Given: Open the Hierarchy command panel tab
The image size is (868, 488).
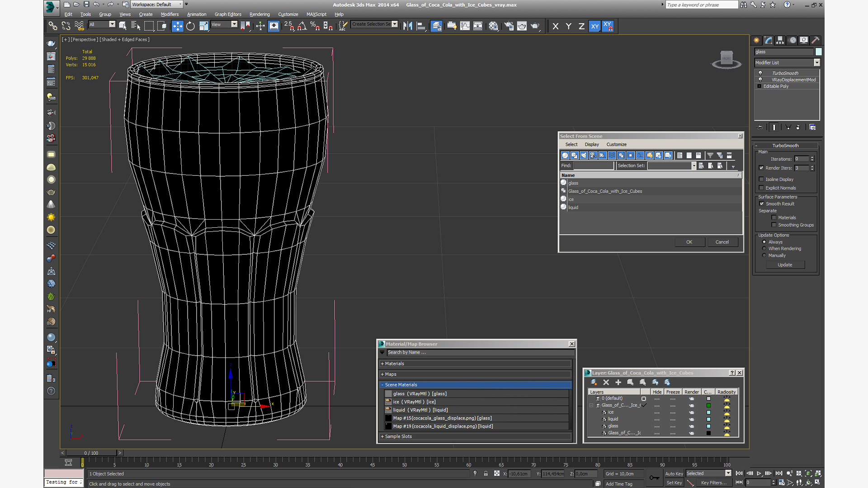Looking at the screenshot, I should point(780,40).
